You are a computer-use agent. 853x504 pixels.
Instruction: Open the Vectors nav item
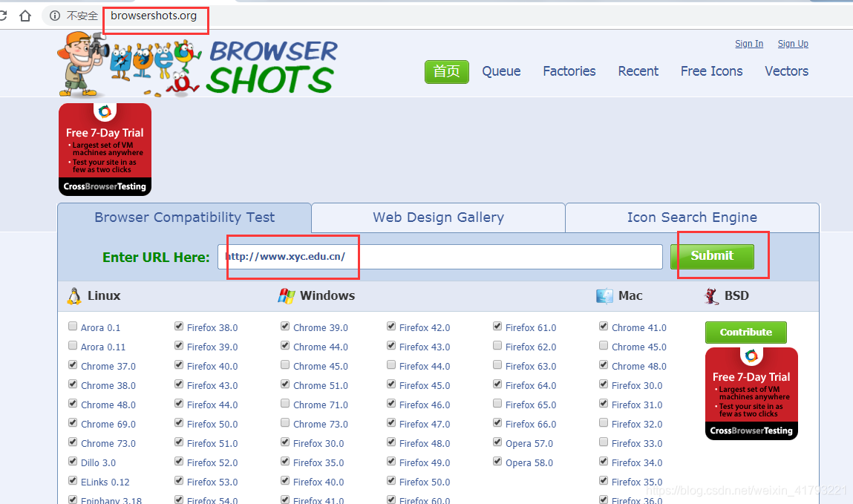787,71
